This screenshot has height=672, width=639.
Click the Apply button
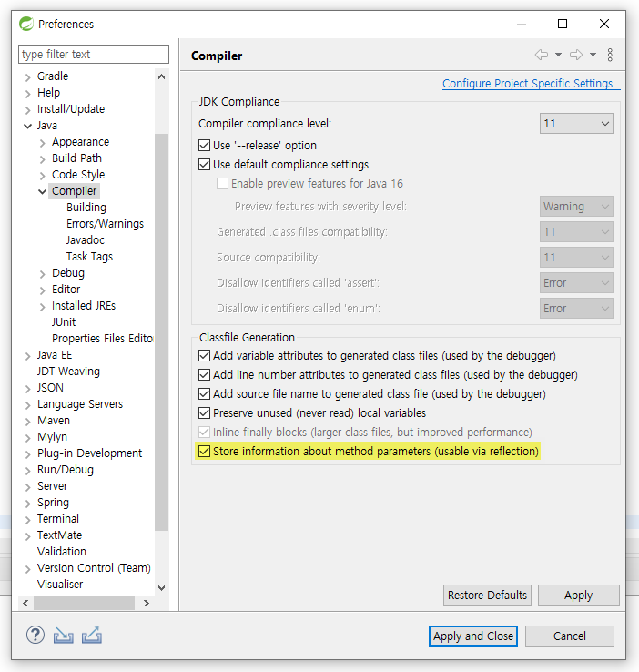point(578,595)
